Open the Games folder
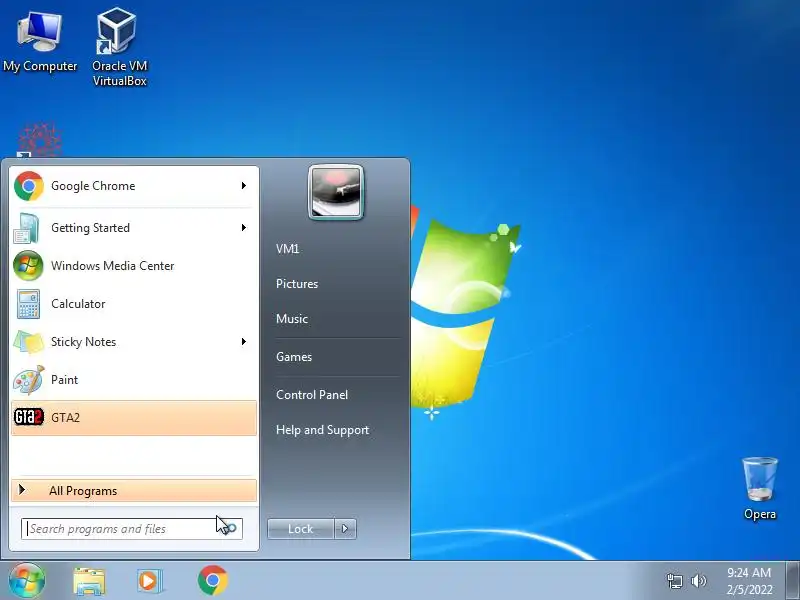Viewport: 800px width, 600px height. coord(294,357)
